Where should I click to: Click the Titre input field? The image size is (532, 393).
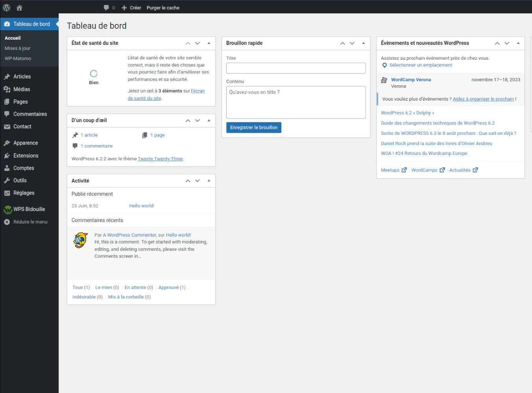click(x=296, y=68)
